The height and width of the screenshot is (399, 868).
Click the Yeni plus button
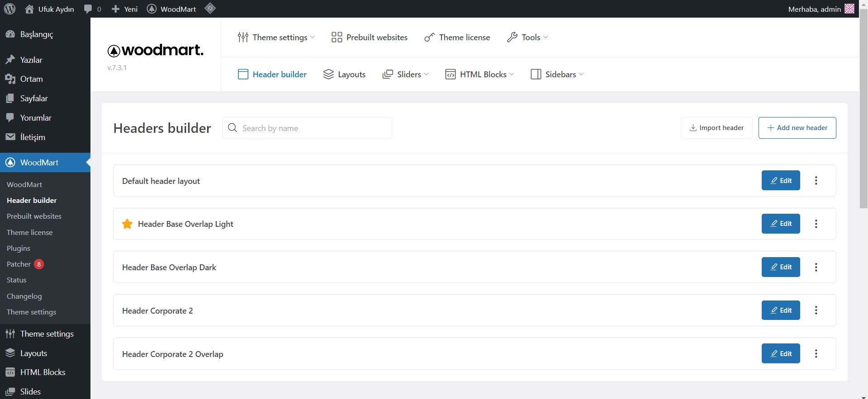tap(124, 9)
